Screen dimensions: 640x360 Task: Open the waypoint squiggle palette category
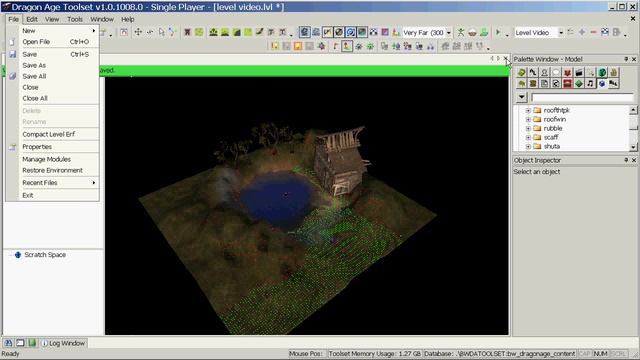[533, 73]
